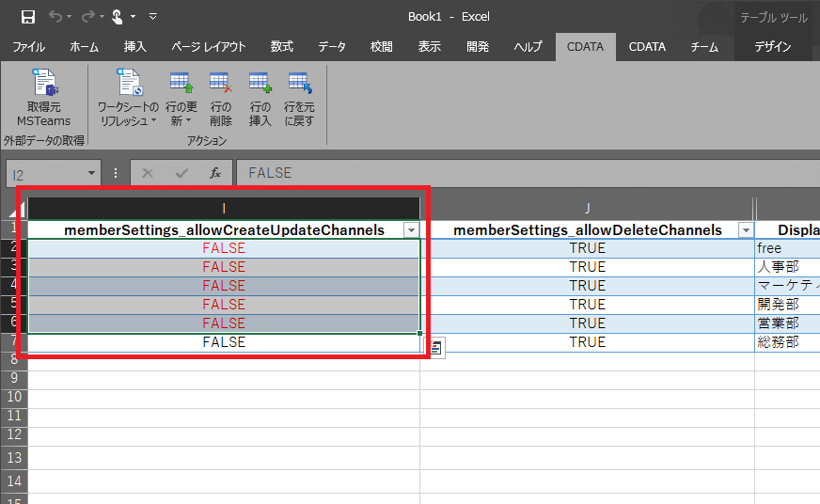The height and width of the screenshot is (504, 820).
Task: Click the cell containing 営業部
Action: coord(788,323)
